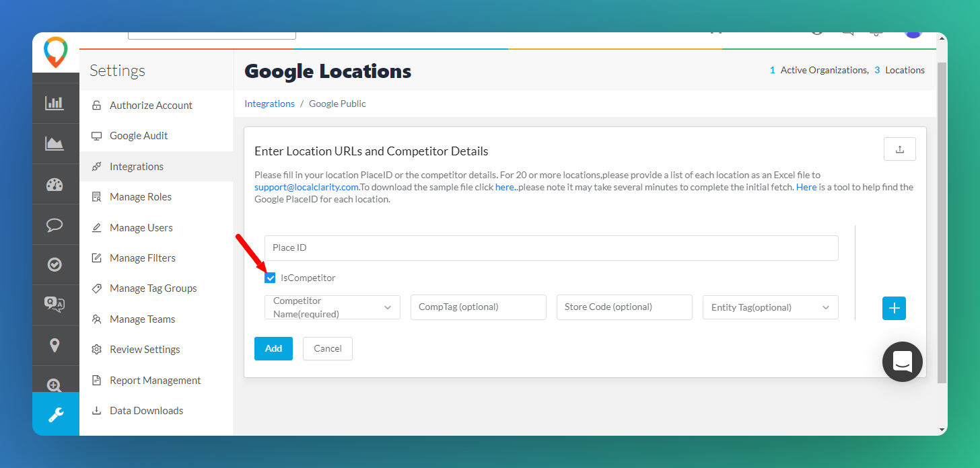Image resolution: width=980 pixels, height=468 pixels.
Task: Focus the CompTag (optional) field
Action: [x=479, y=307]
